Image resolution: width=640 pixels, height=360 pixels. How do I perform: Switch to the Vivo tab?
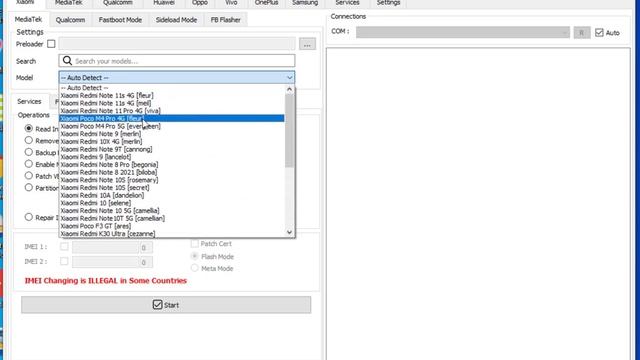[x=231, y=3]
